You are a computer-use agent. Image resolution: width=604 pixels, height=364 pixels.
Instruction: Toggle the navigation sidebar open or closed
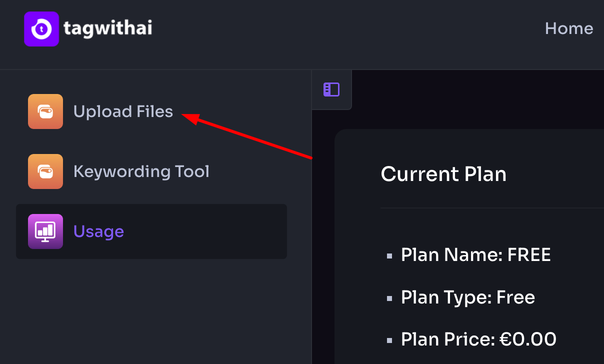(331, 89)
